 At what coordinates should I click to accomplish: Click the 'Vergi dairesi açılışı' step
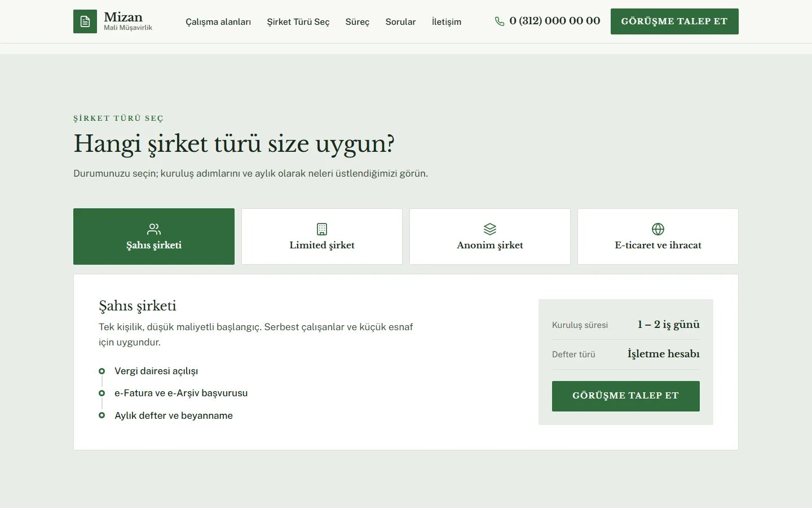(156, 371)
